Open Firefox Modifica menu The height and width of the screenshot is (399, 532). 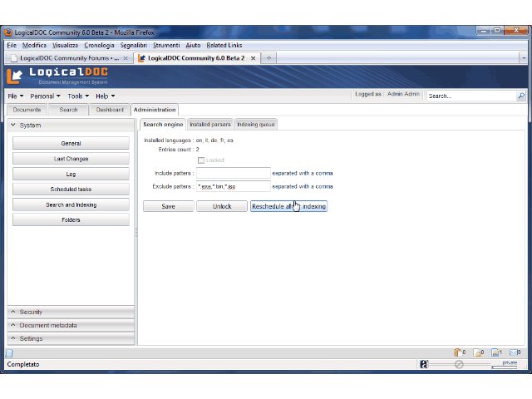34,45
